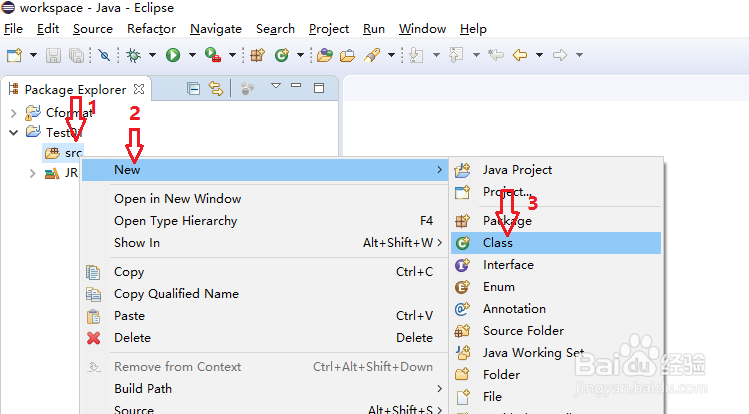Choose Delete in the context menu
The image size is (749, 414).
click(x=265, y=338)
